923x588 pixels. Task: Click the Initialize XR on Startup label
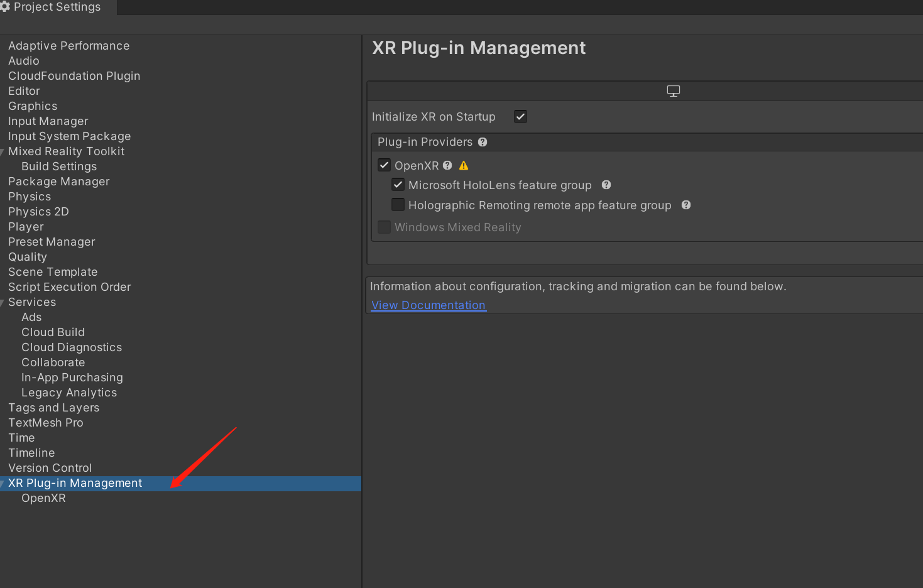(434, 117)
